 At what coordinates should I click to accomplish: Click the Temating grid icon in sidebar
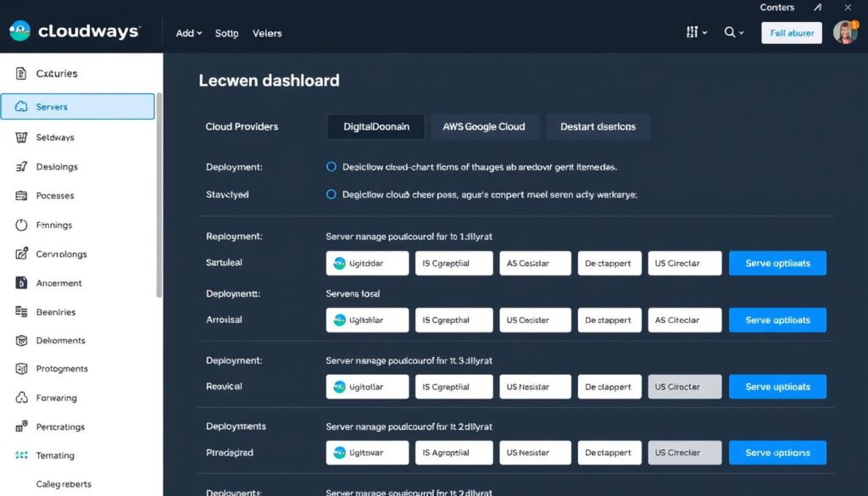pyautogui.click(x=21, y=455)
